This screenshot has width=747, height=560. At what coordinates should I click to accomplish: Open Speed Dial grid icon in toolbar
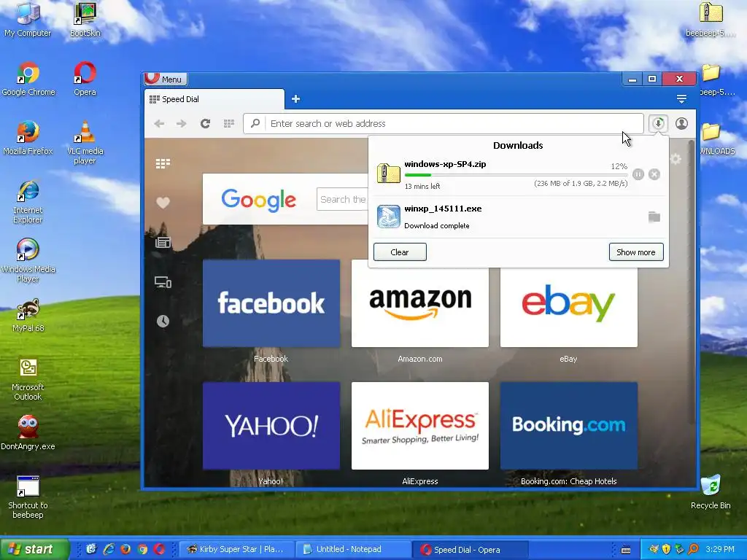click(228, 124)
